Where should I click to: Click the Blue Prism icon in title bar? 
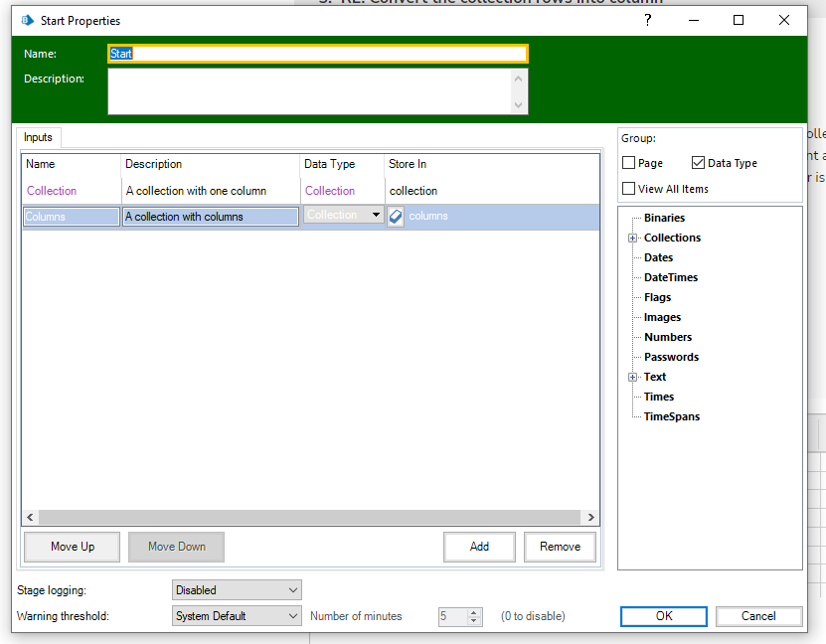click(x=28, y=21)
